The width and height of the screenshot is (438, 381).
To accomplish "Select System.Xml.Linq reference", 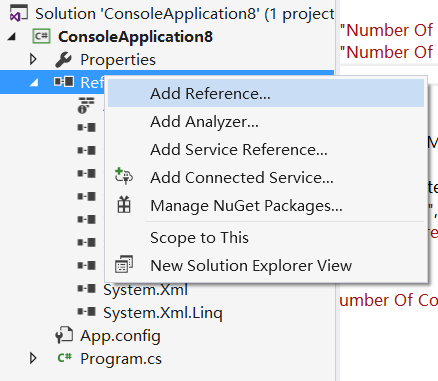I will 163,313.
